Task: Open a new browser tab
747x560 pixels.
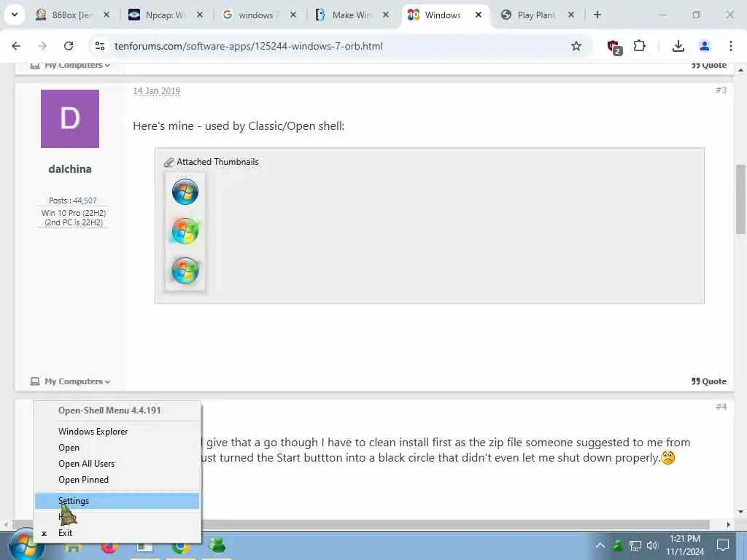Action: [597, 15]
